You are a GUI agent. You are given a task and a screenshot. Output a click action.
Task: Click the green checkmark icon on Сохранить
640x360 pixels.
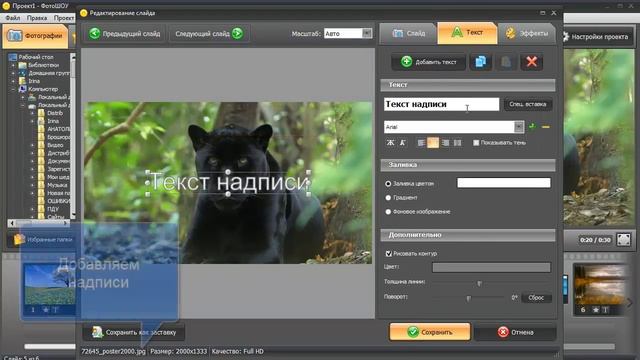coord(413,332)
